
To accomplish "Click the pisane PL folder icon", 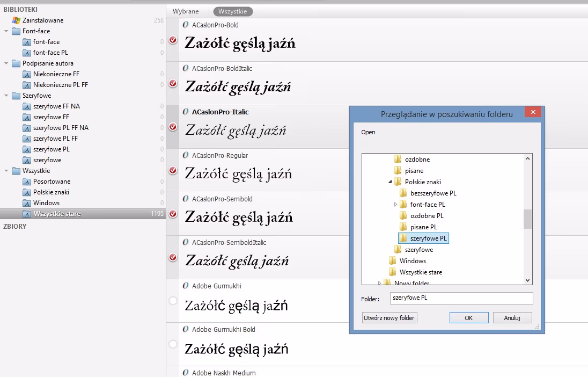I will [403, 227].
